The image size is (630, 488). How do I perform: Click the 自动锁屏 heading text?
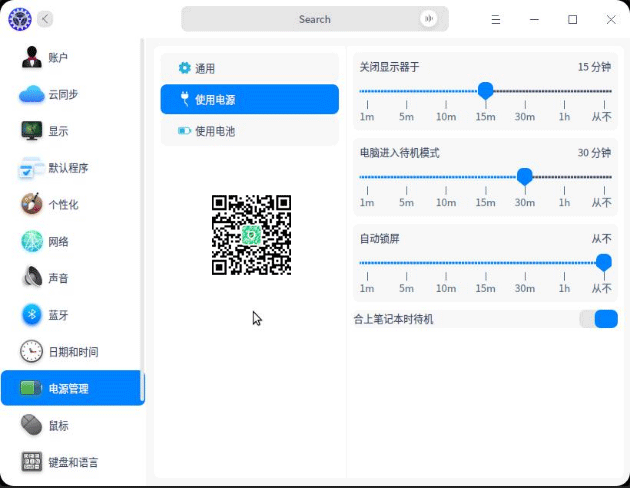[379, 239]
